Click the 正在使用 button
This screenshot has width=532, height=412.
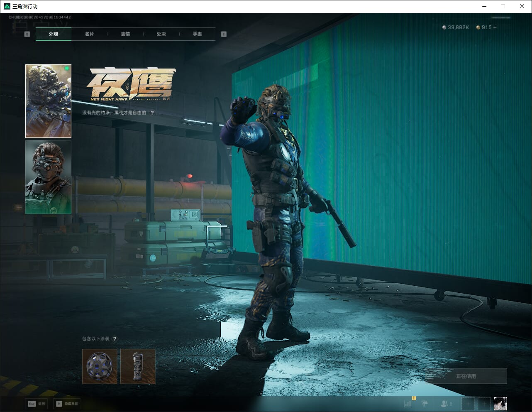coord(466,376)
